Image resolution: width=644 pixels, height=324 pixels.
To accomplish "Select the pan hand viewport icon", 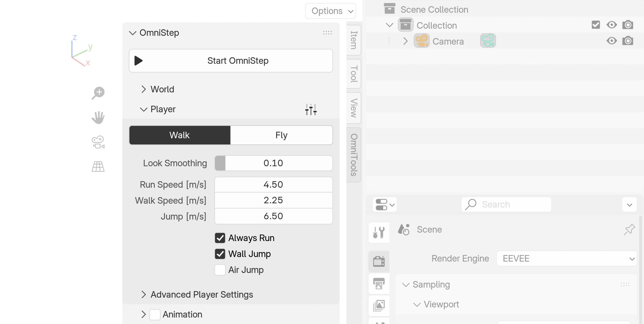I will point(98,117).
